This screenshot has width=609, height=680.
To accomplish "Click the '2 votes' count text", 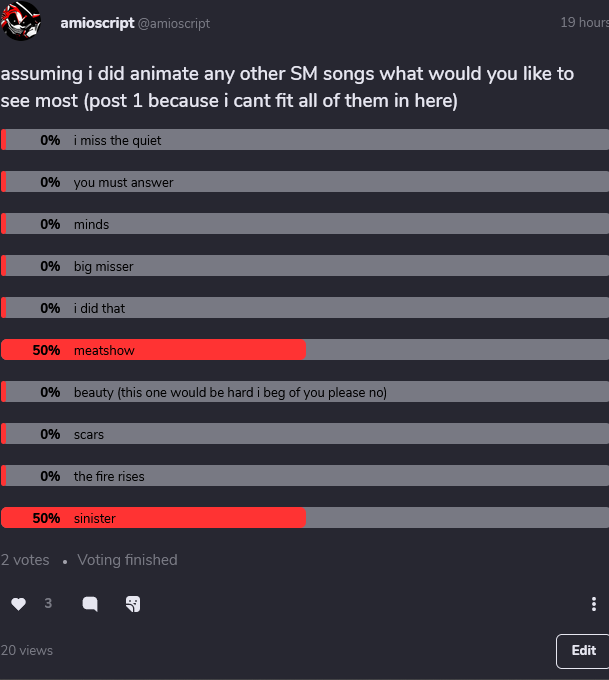I will (26, 560).
